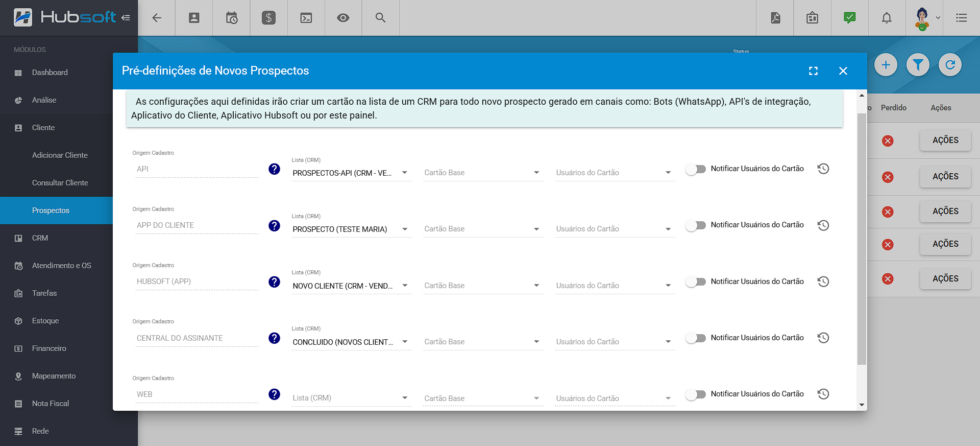
Task: Click the eye view toolbar icon
Action: point(343,18)
